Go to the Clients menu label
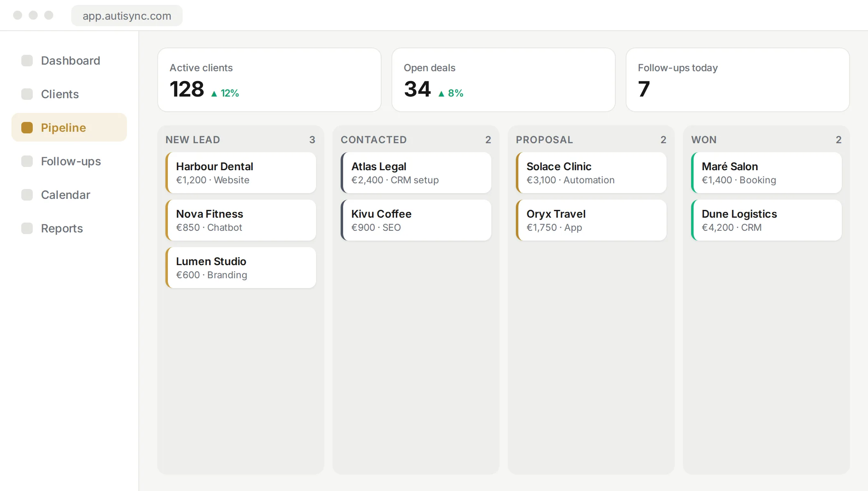868x491 pixels. [x=60, y=94]
